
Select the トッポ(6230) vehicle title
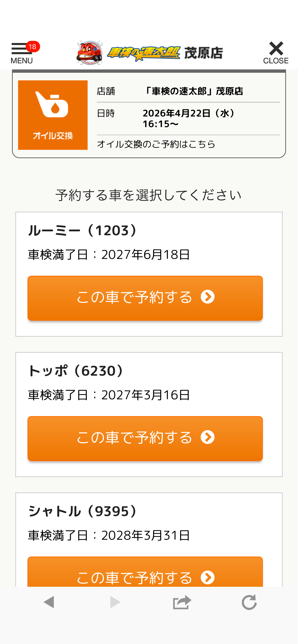(76, 371)
